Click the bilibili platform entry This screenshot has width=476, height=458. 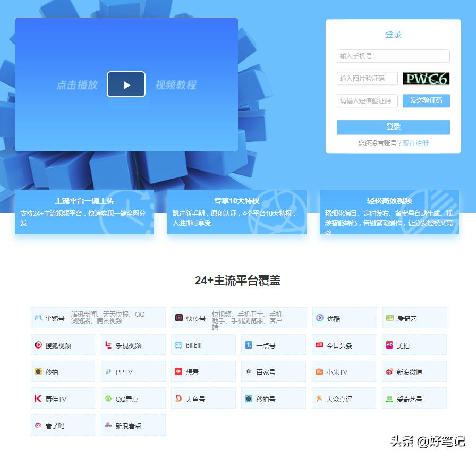tap(203, 345)
